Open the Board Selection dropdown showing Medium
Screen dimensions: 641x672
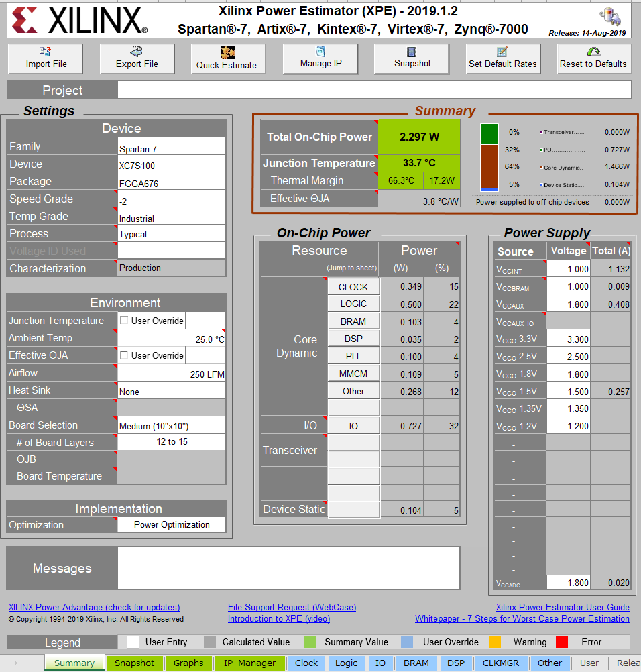(172, 425)
